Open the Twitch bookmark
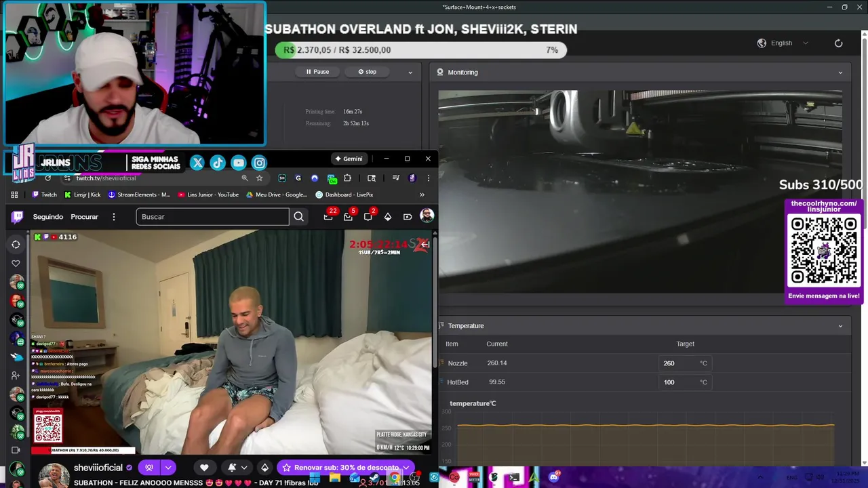 point(44,195)
